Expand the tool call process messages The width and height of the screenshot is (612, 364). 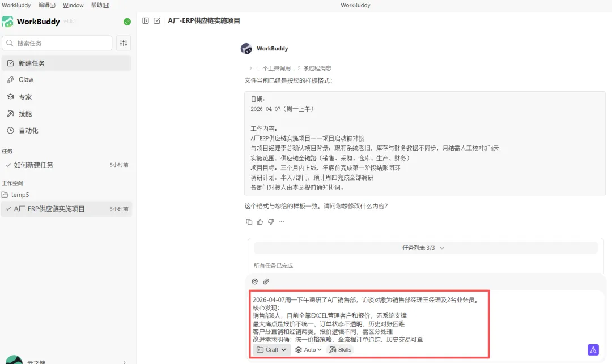tap(290, 68)
